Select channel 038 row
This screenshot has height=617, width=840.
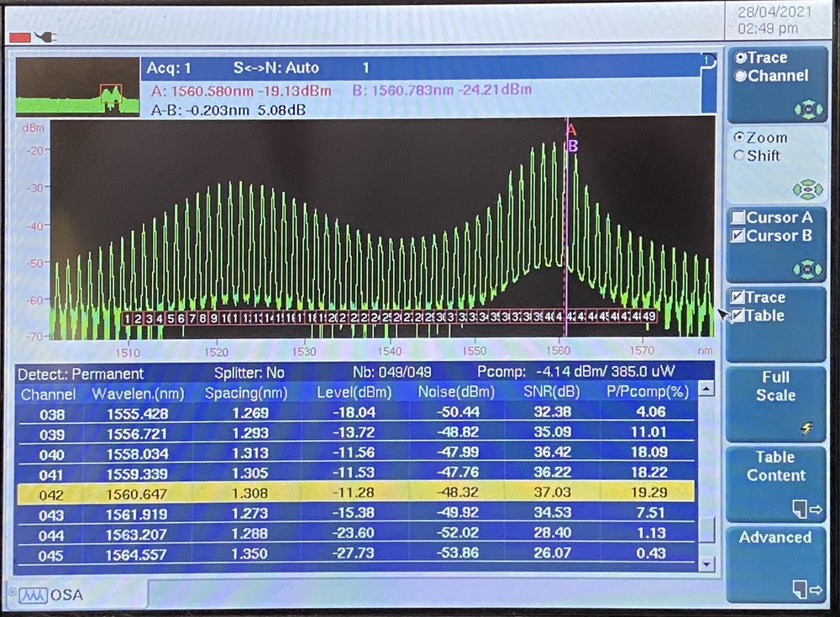(x=356, y=413)
